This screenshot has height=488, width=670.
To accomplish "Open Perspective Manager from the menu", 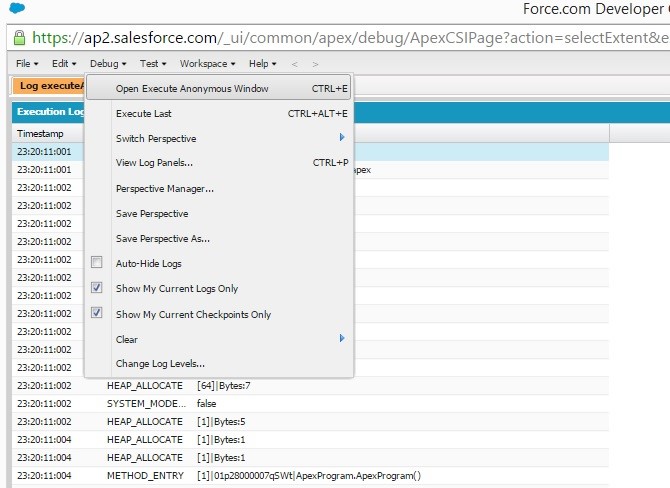I will 165,188.
